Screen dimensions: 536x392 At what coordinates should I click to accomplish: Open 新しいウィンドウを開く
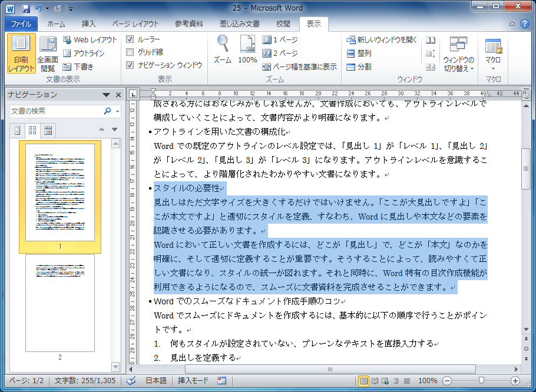pyautogui.click(x=382, y=40)
